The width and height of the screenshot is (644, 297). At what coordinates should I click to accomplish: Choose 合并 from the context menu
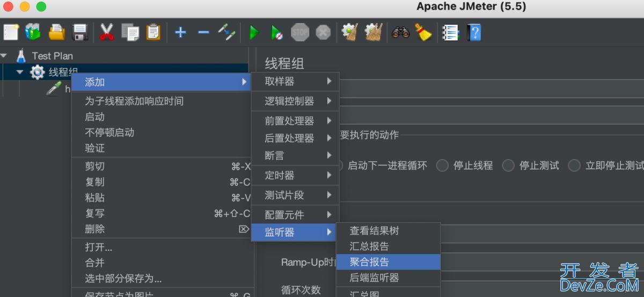tap(161, 263)
